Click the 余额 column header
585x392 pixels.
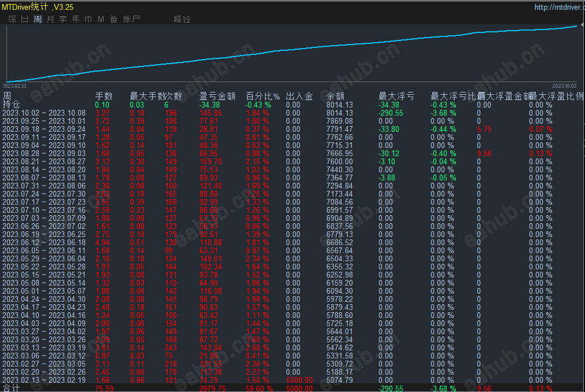pyautogui.click(x=335, y=96)
